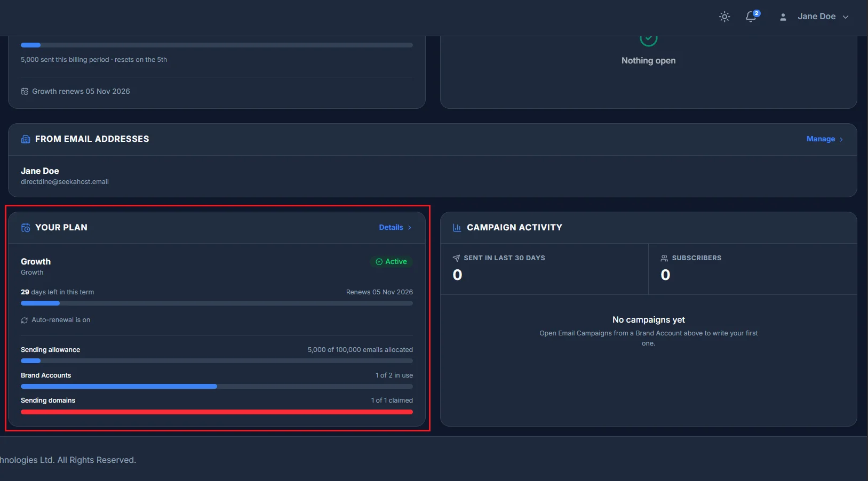Open the Manage link for email addresses
The width and height of the screenshot is (868, 481).
[x=821, y=139]
